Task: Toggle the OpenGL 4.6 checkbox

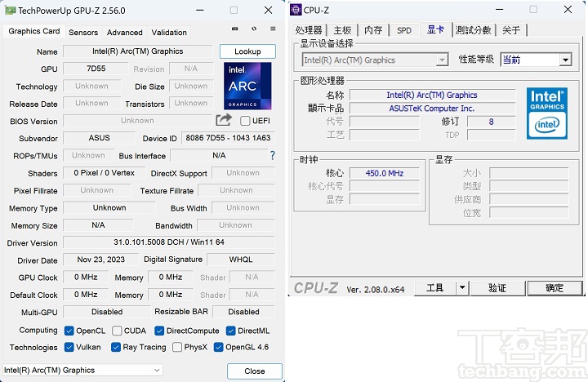Action: coord(219,347)
